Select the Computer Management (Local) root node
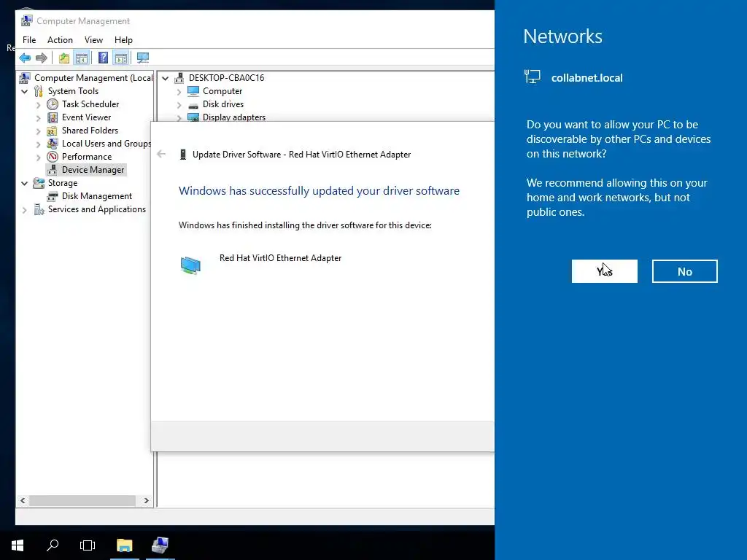 click(x=93, y=77)
